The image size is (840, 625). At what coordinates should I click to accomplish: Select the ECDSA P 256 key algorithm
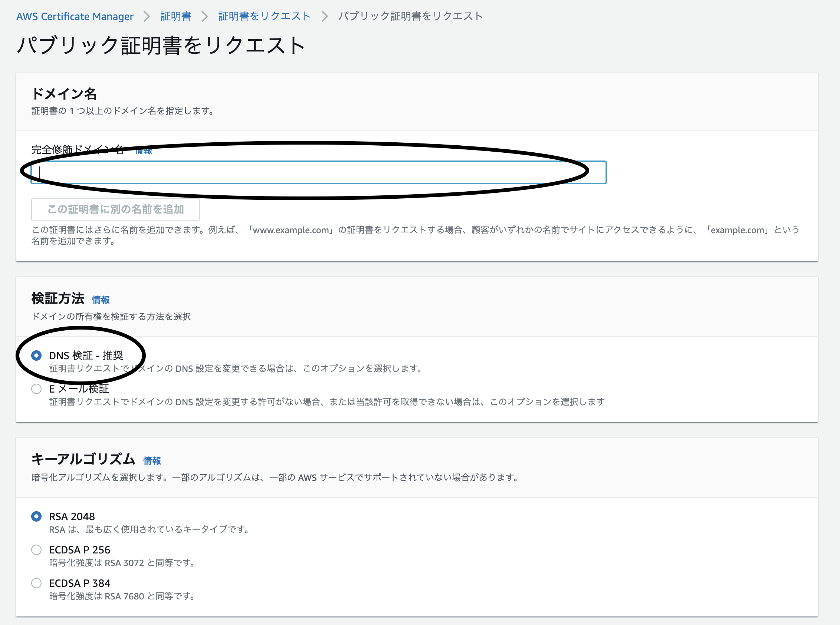(36, 549)
